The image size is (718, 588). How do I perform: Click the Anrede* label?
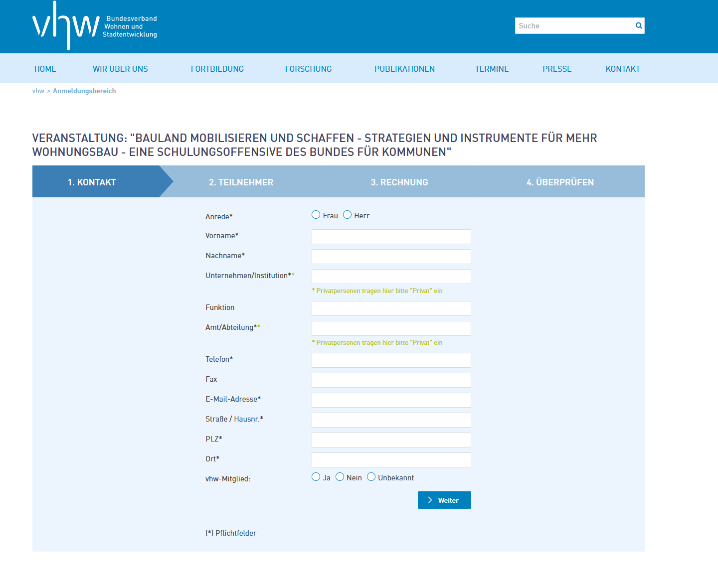click(219, 217)
